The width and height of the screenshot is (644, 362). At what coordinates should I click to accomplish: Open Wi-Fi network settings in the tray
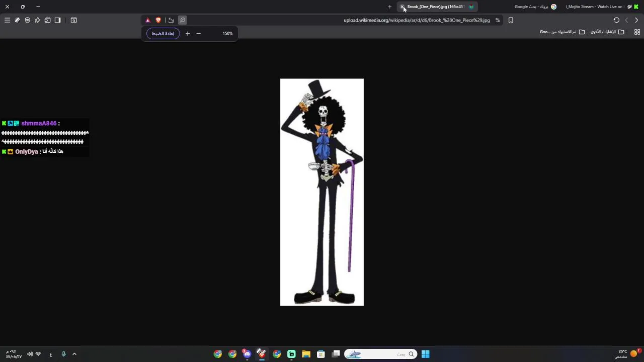(x=38, y=354)
